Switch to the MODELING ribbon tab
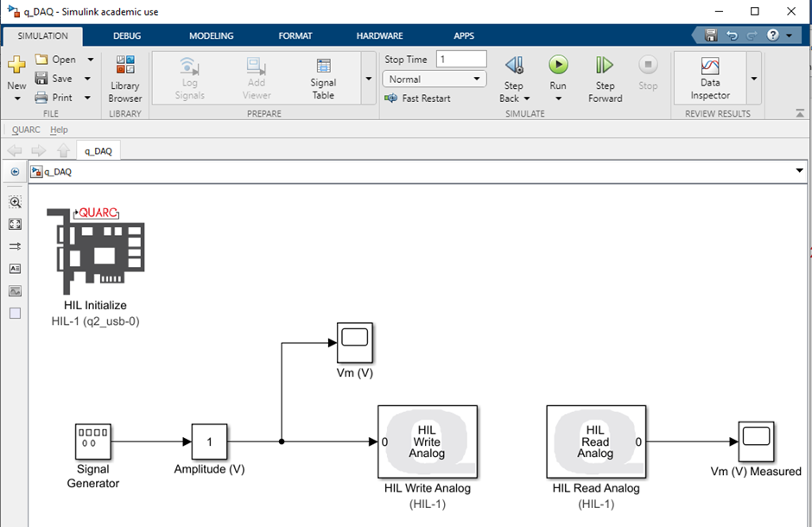Viewport: 812px width, 527px height. point(210,35)
